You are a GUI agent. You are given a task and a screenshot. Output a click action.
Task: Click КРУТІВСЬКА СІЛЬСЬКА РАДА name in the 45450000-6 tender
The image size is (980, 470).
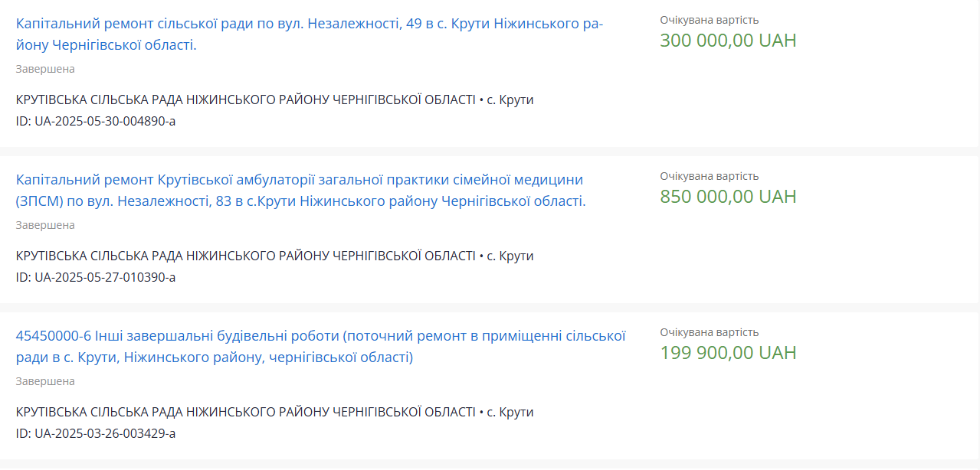click(x=245, y=412)
